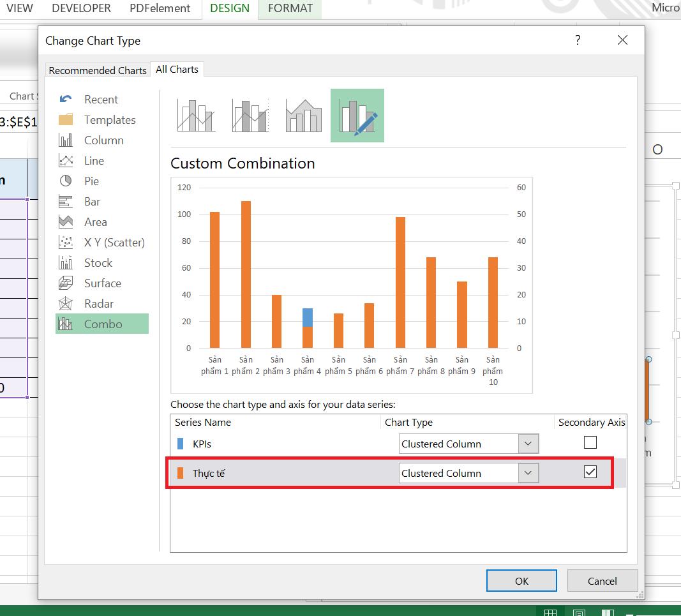The width and height of the screenshot is (681, 616).
Task: Open the Chart Type dropdown for KPIs
Action: (x=527, y=443)
